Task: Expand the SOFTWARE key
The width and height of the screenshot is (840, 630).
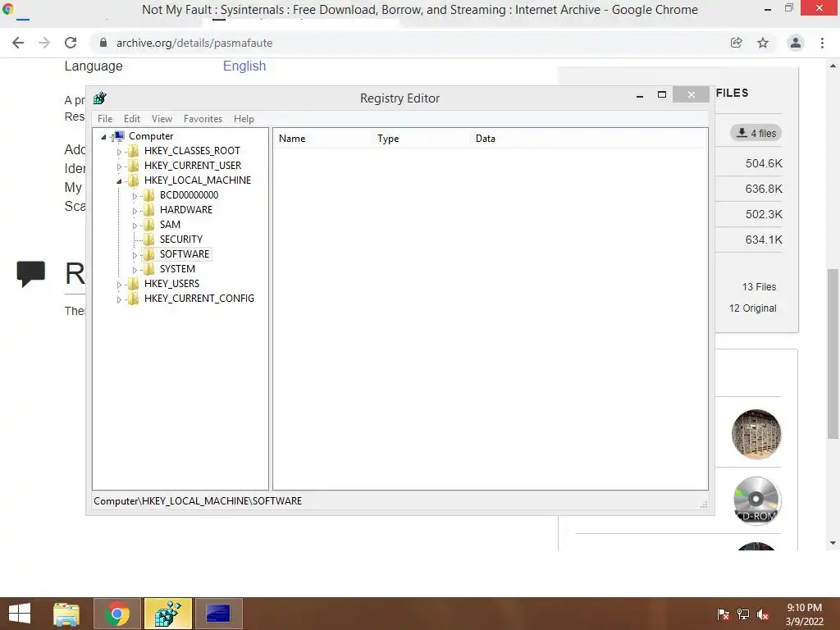Action: pyautogui.click(x=135, y=255)
